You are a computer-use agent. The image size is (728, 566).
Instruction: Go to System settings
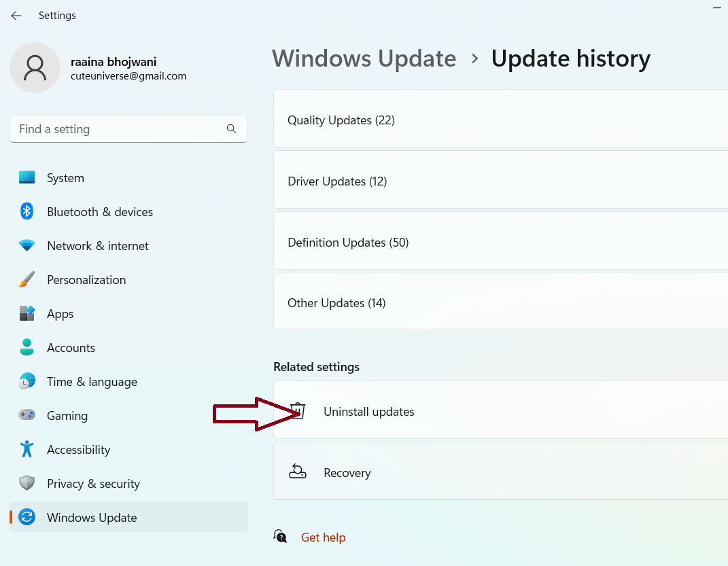[x=65, y=178]
